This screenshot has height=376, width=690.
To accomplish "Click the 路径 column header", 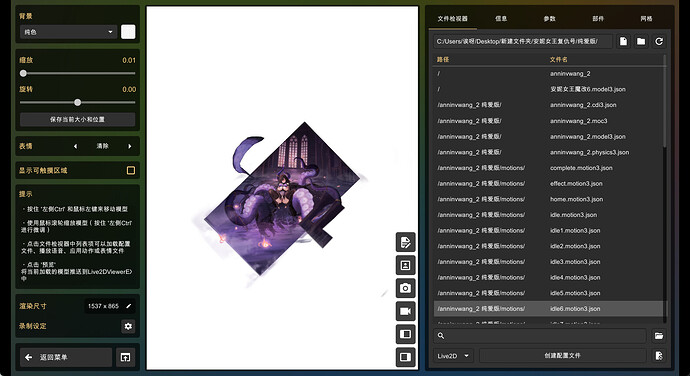I will coord(443,59).
